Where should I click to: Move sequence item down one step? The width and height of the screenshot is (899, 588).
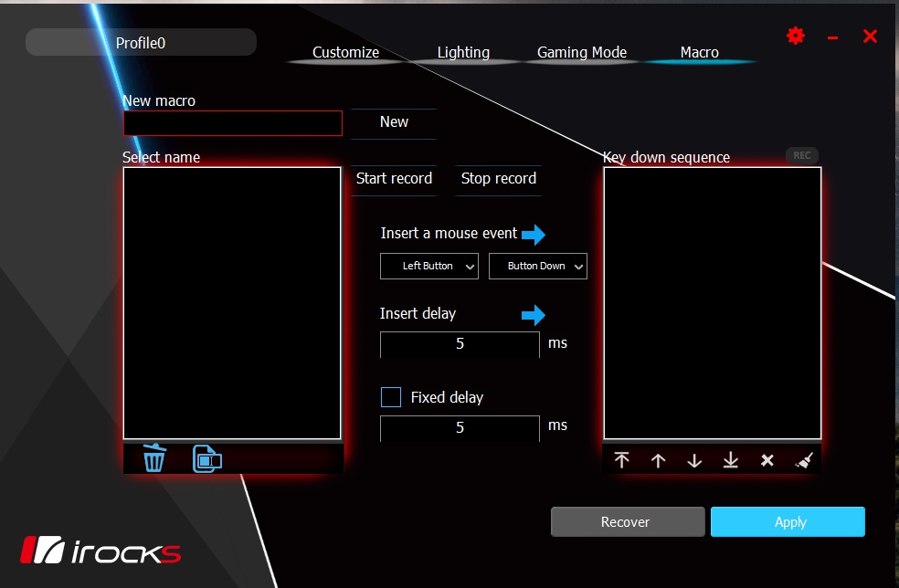tap(694, 460)
